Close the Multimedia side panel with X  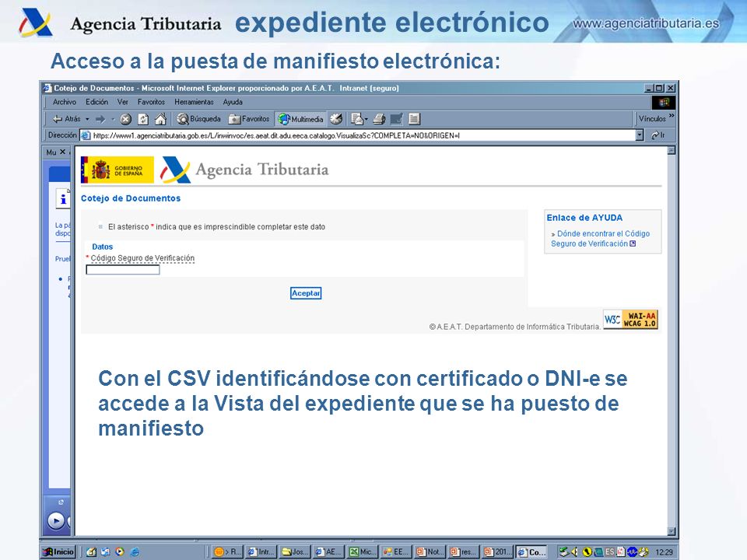(x=62, y=152)
